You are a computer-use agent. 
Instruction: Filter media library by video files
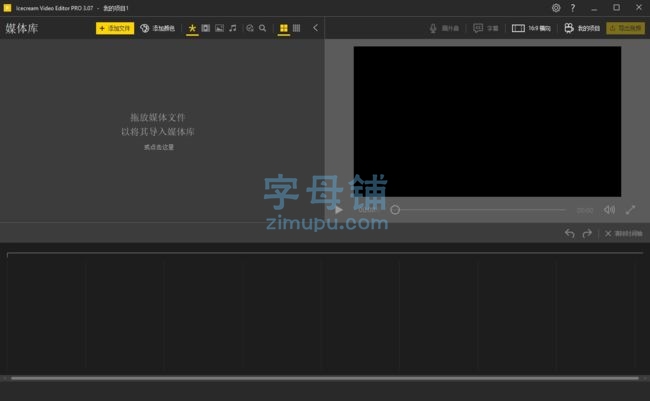(206, 28)
